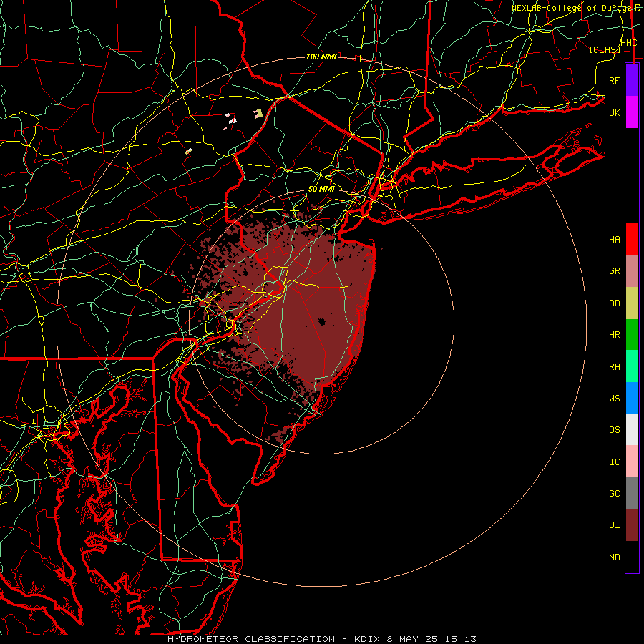Select the brown BI legend swatch

pyautogui.click(x=632, y=525)
